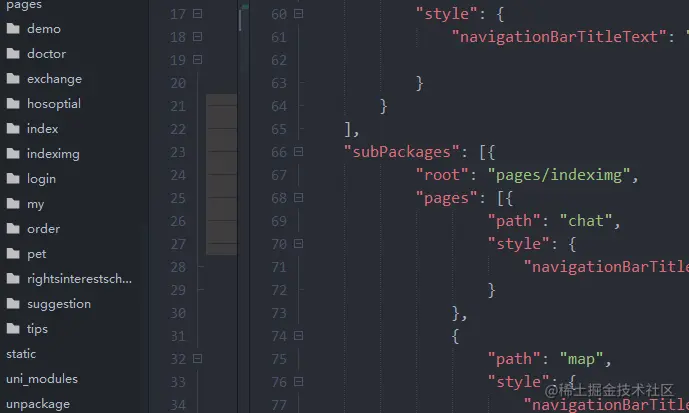This screenshot has height=413, width=689.
Task: Select the demo folder name
Action: click(x=44, y=29)
